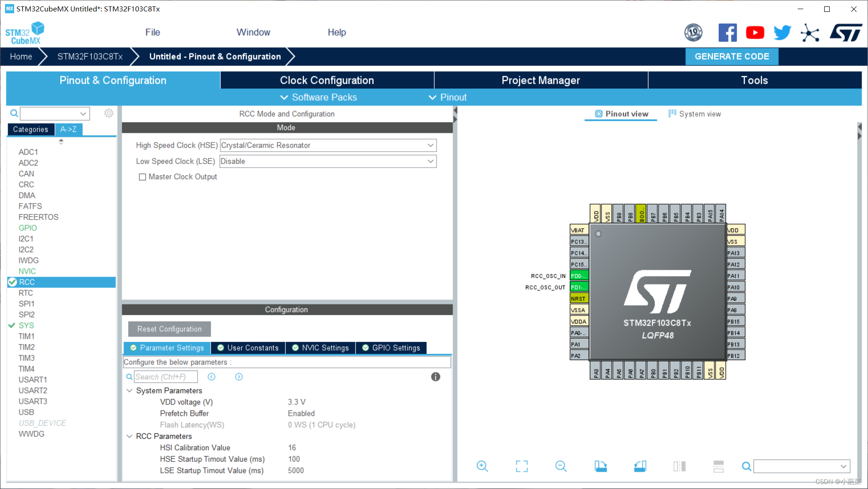The width and height of the screenshot is (868, 489).
Task: Click the HSE Startup Timout value 100
Action: [294, 459]
